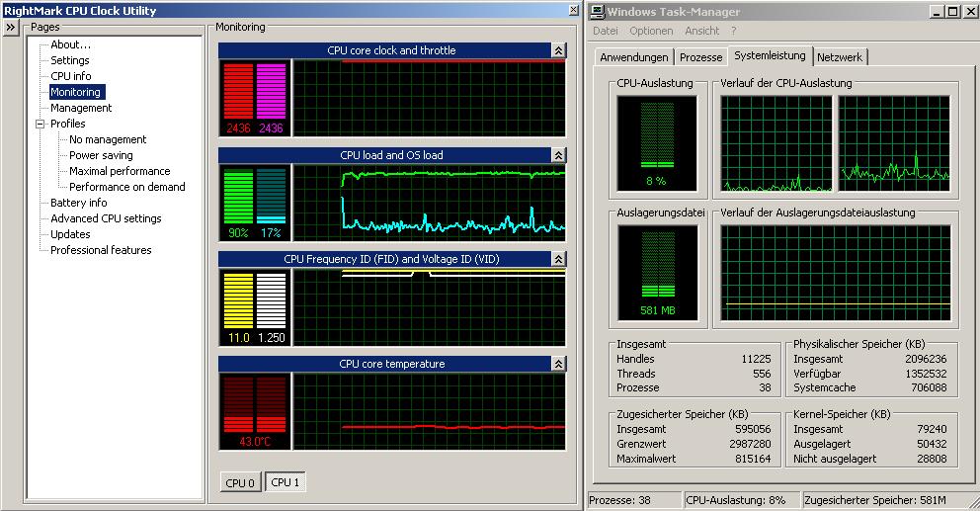
Task: Open the Settings page
Action: click(x=70, y=60)
